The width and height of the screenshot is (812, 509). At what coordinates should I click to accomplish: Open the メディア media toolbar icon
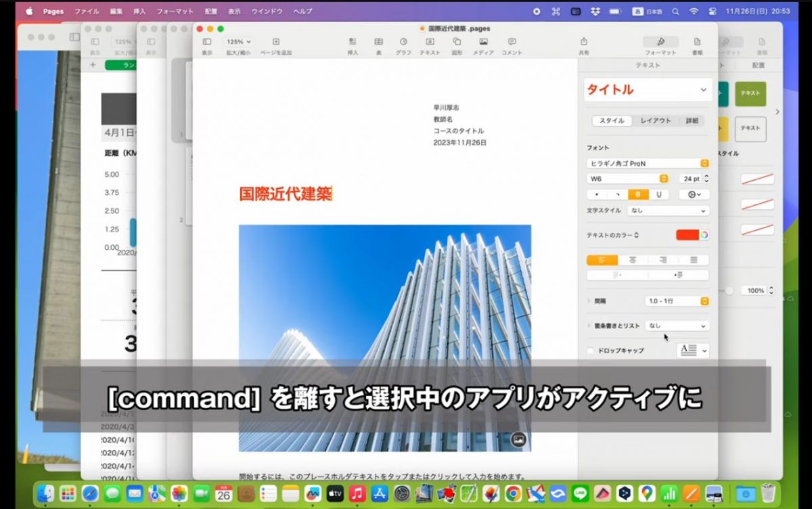click(x=483, y=42)
